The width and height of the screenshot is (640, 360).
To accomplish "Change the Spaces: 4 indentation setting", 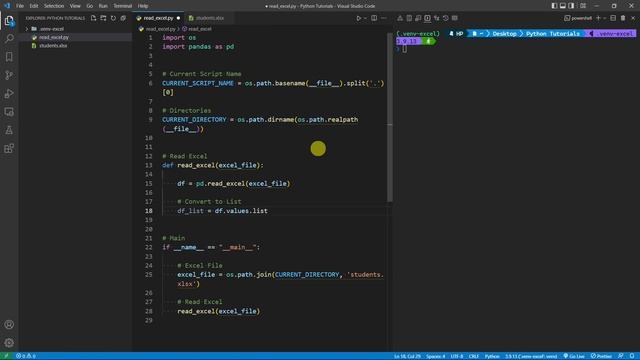I will pos(436,356).
